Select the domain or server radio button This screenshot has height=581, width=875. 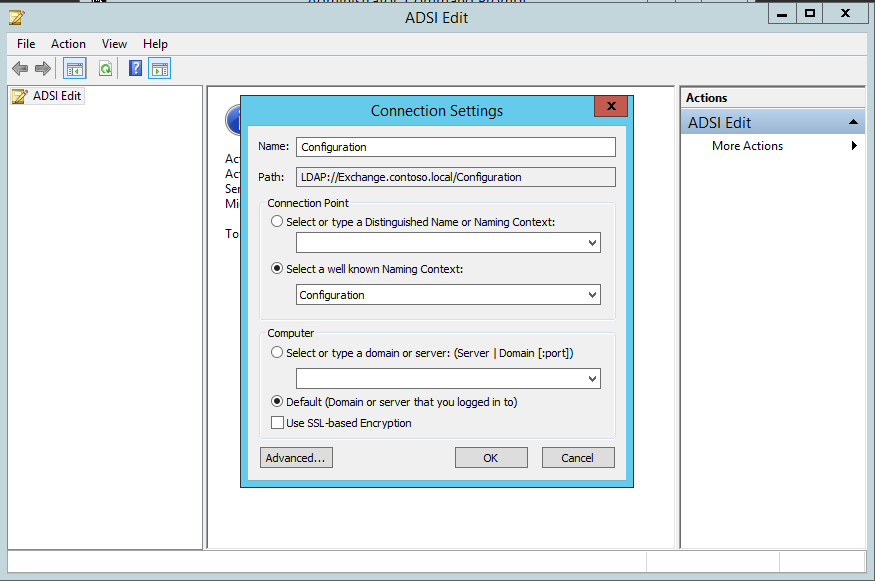click(277, 353)
